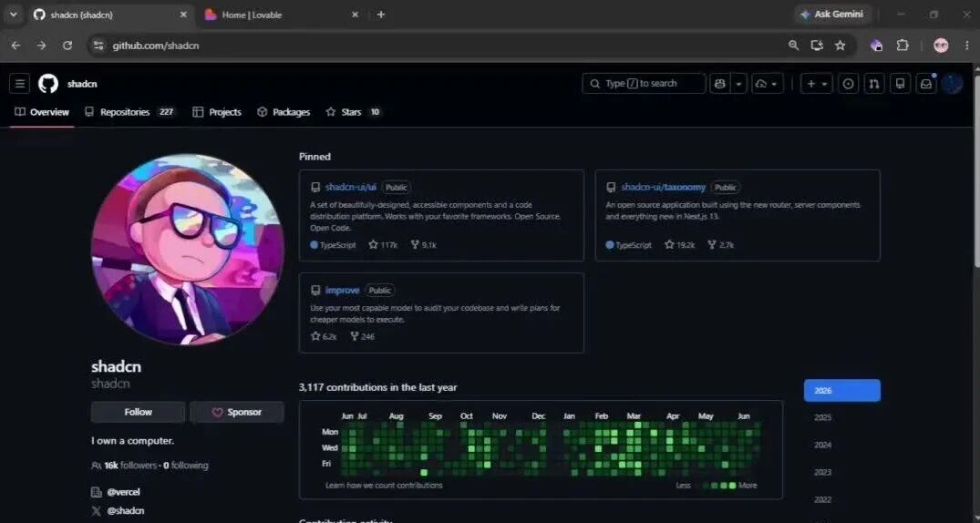Screen dimensions: 980x523
Task: Open the @shadcn X profile link
Action: [126, 511]
